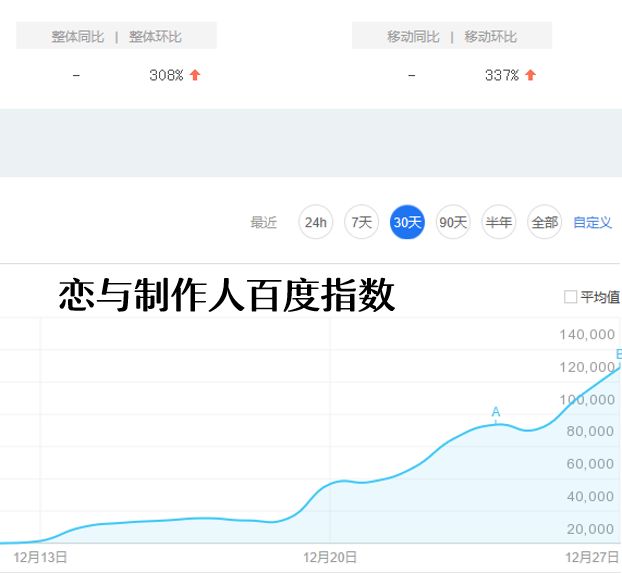The height and width of the screenshot is (573, 622).
Task: Click the red up arrow beside 337%
Action: (x=530, y=75)
